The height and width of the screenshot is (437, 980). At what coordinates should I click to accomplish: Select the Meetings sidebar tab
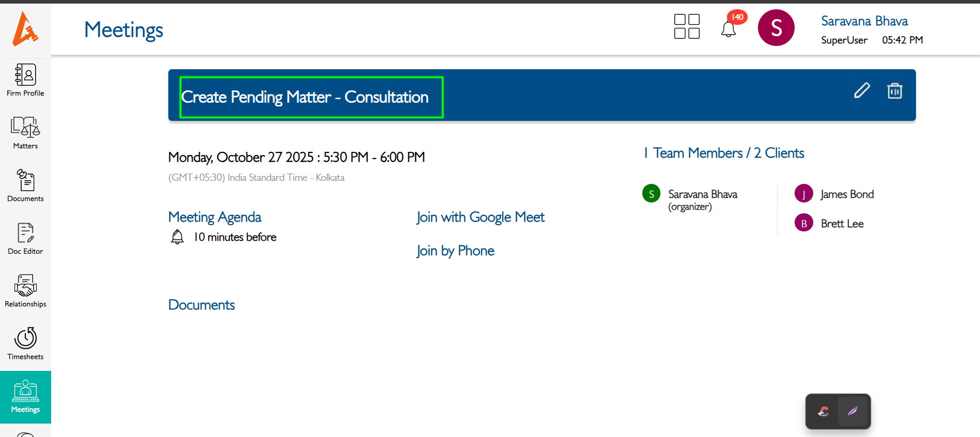(x=25, y=397)
